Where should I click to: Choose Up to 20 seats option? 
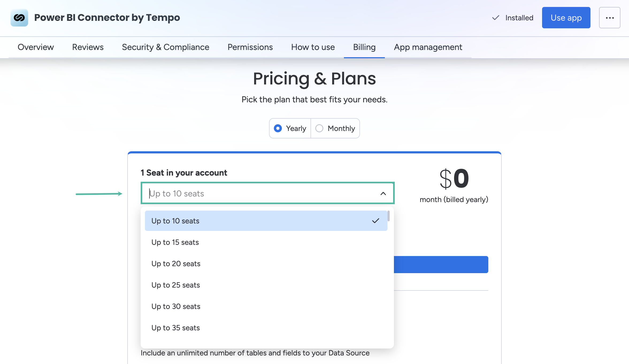pyautogui.click(x=266, y=264)
